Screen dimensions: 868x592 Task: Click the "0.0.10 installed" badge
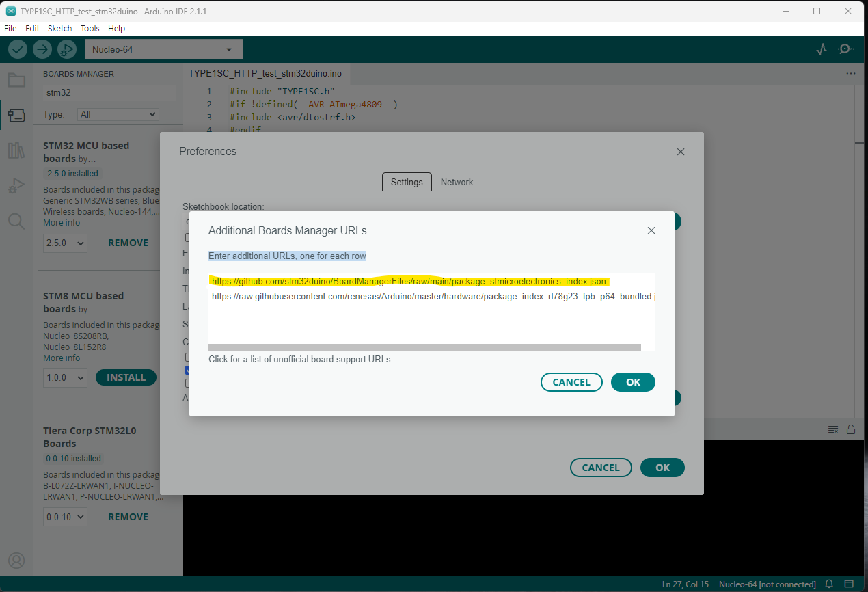coord(74,459)
